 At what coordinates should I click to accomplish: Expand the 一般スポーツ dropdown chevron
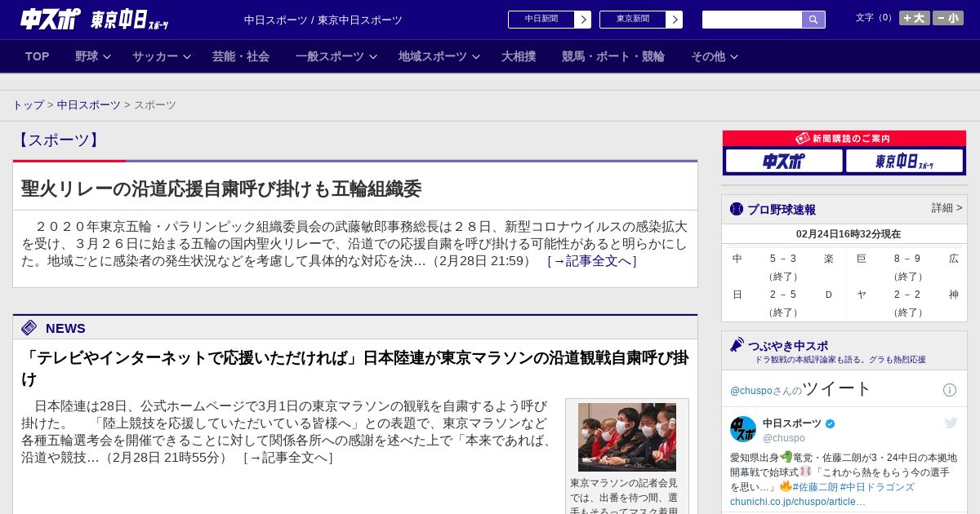point(373,56)
